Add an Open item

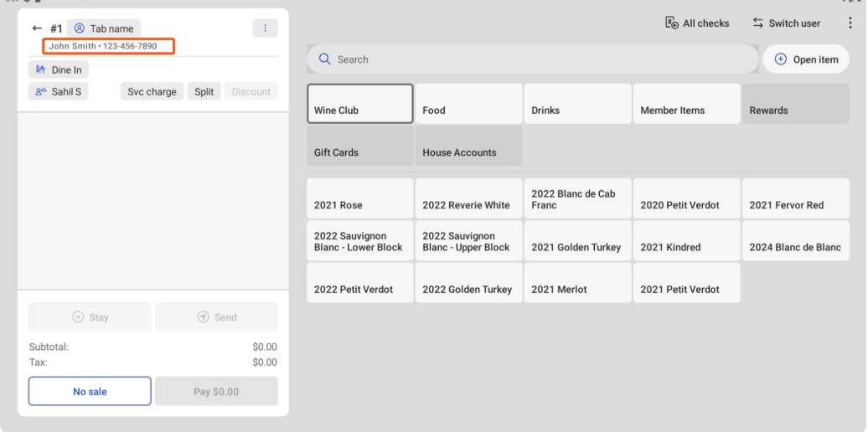pyautogui.click(x=806, y=59)
